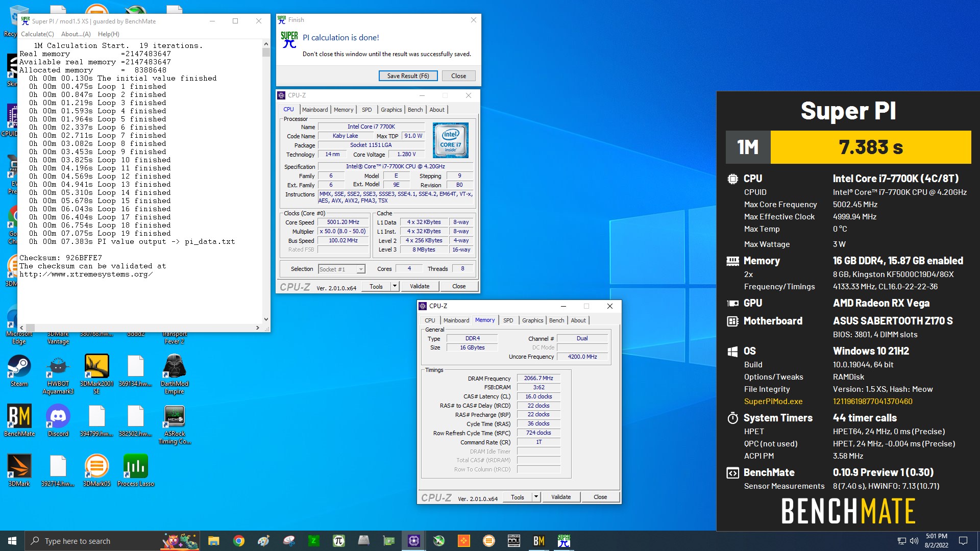Open File Explorer from taskbar
980x551 pixels.
[x=213, y=541]
